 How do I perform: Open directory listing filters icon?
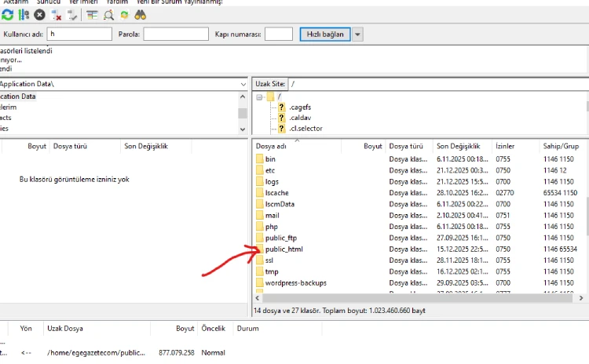(92, 15)
